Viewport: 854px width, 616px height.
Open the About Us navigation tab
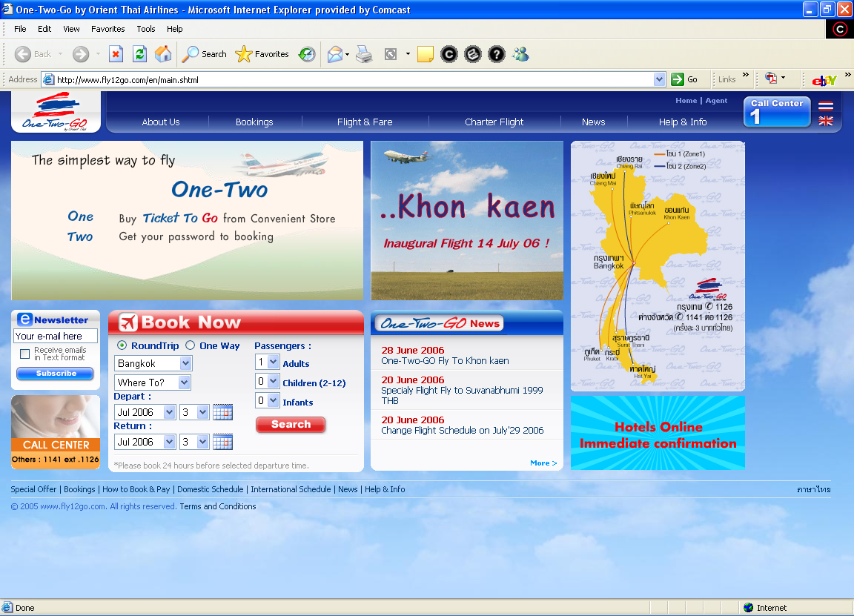coord(161,122)
